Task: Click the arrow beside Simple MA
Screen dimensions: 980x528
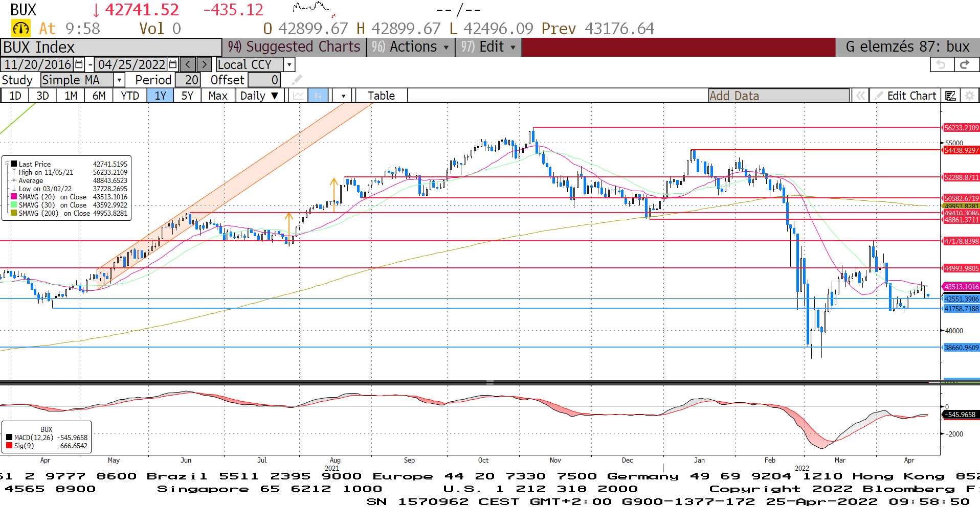Action: click(119, 80)
